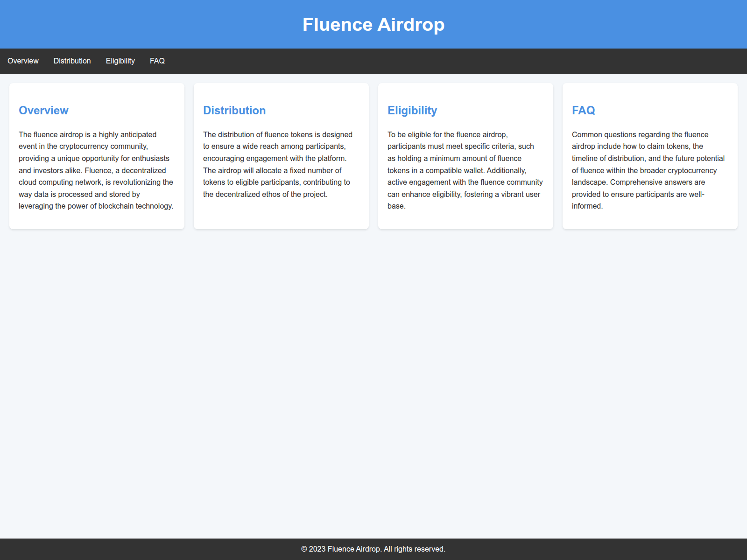Select Distribution in the navigation bar

pos(72,61)
